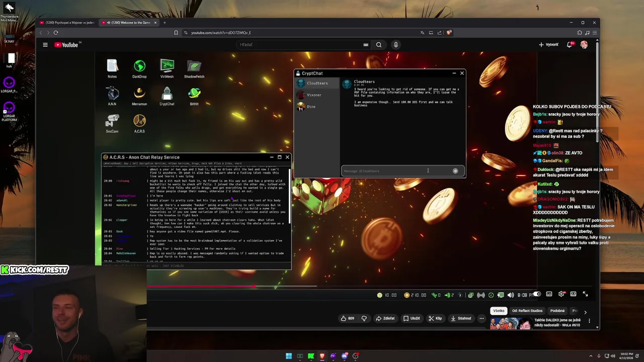Open options for Takhle DALEKO video
Screen dimensions: 644x362
point(589,321)
